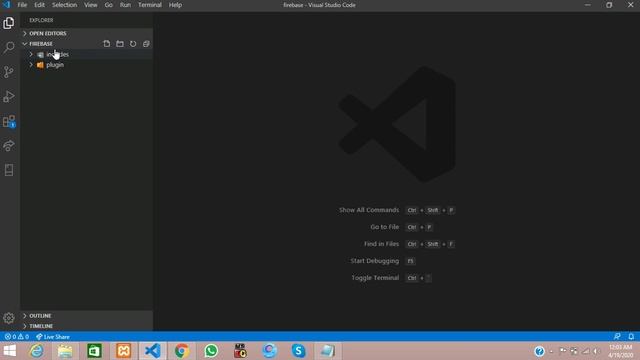Click the taskbar clock and date
This screenshot has width=640, height=360.
pos(620,351)
